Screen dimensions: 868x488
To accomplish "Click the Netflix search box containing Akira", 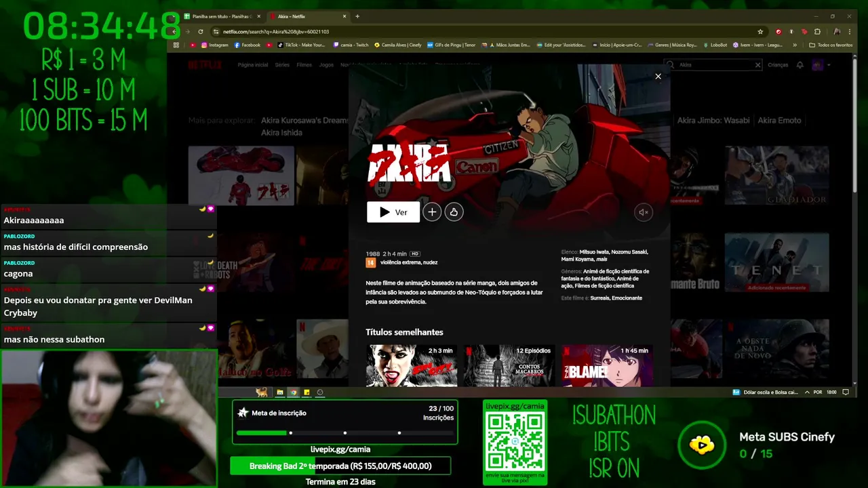I will [x=713, y=65].
